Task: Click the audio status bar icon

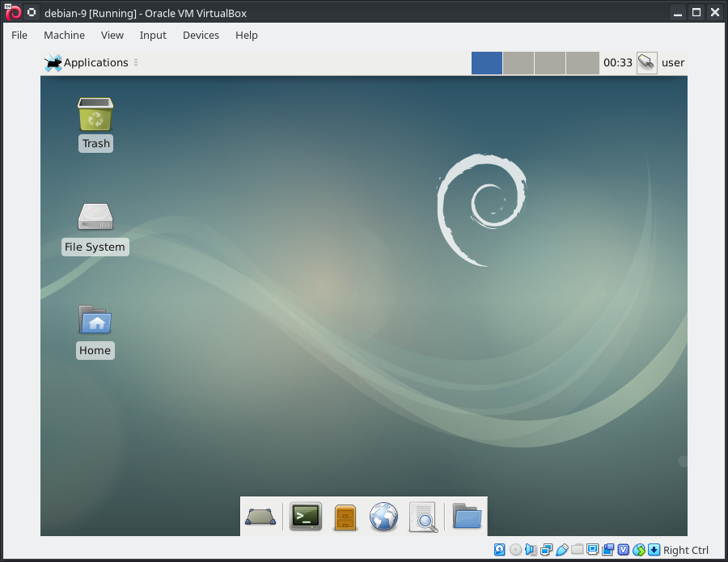Action: [531, 550]
